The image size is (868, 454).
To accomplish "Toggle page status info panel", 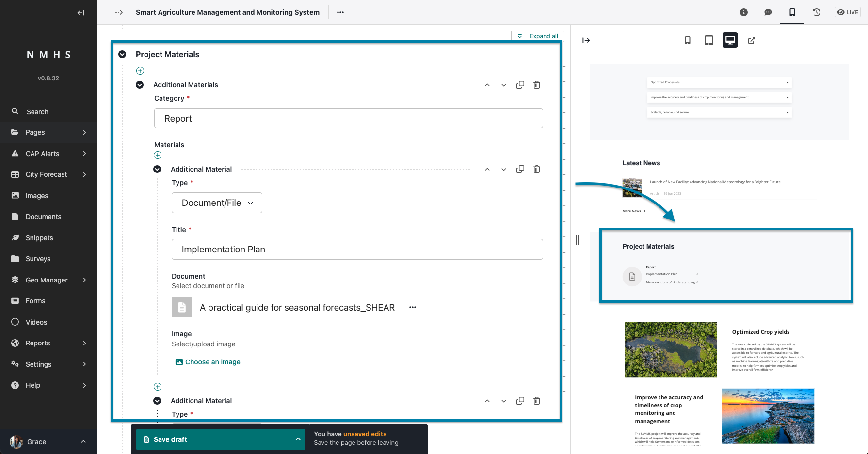I will click(x=744, y=12).
